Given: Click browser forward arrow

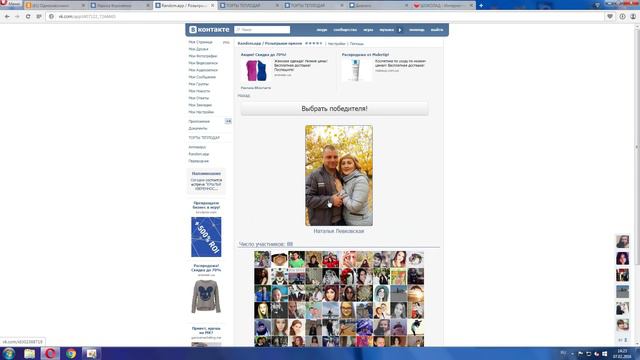Looking at the screenshot, I should (17, 16).
